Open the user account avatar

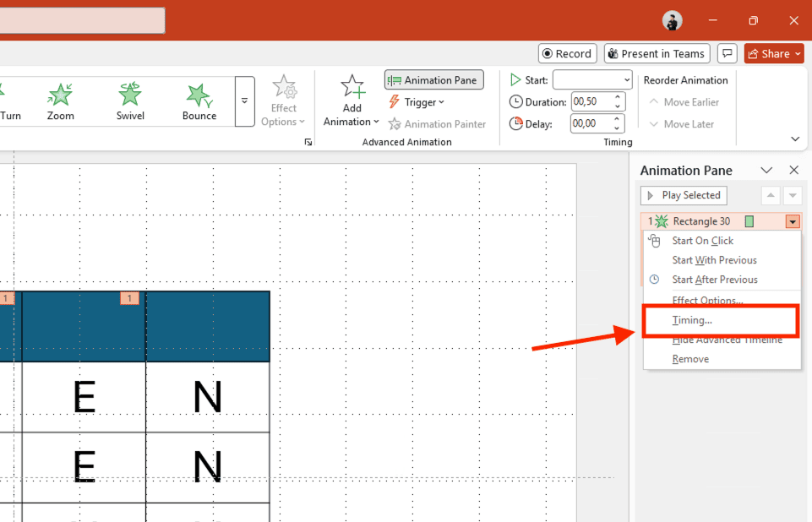(x=673, y=21)
